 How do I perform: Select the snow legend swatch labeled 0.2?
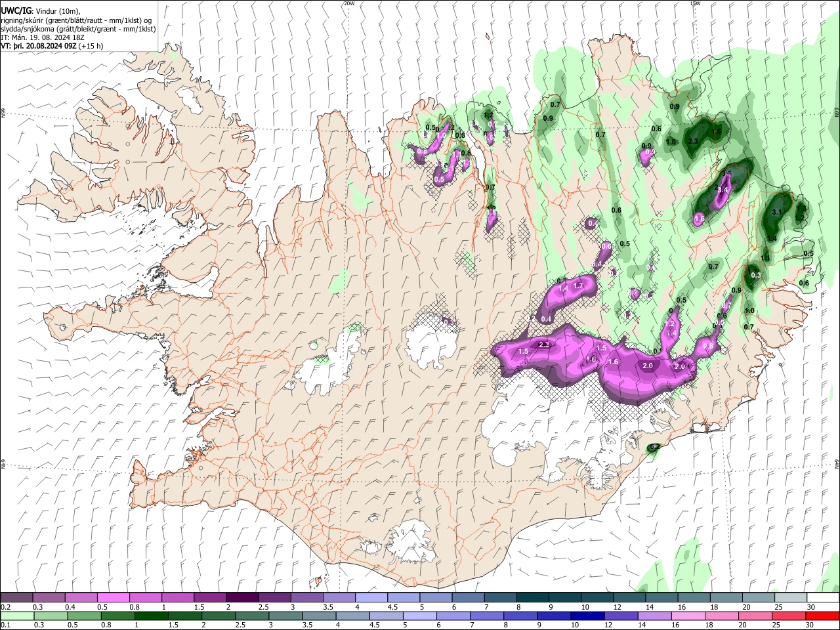tap(16, 597)
